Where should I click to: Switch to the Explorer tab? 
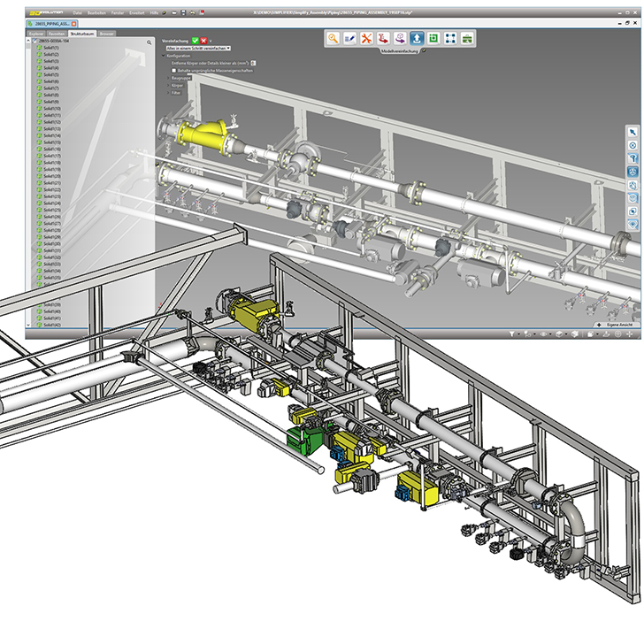pos(36,34)
